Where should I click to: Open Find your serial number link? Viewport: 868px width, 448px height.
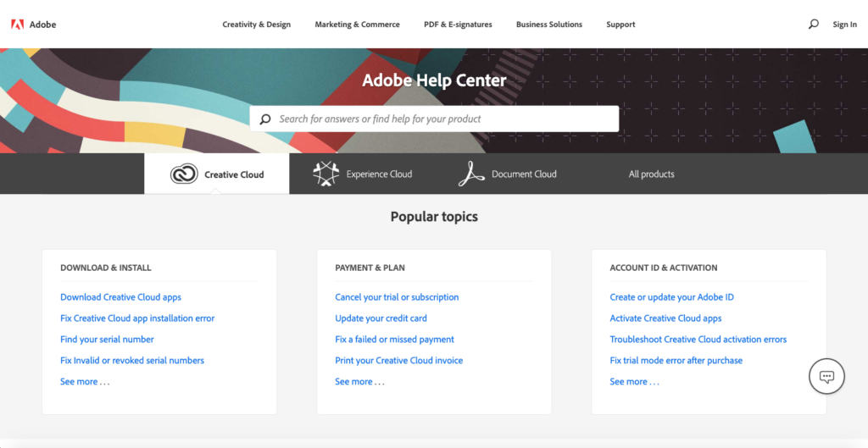[107, 339]
